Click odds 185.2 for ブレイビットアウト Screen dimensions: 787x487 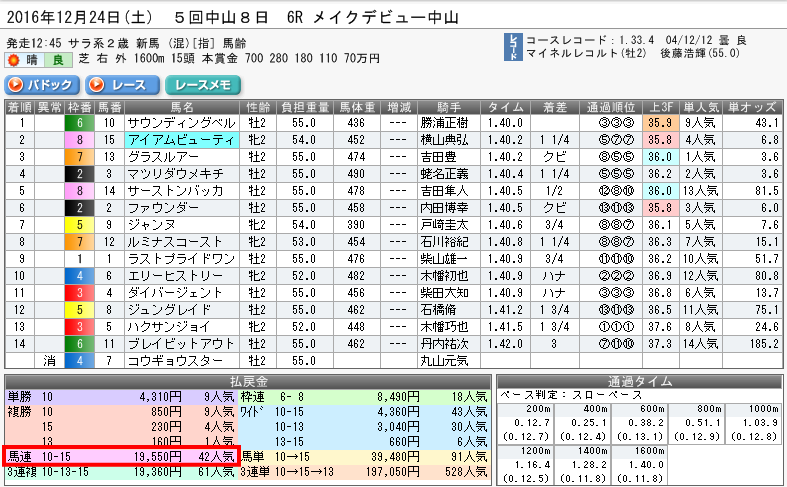[762, 344]
